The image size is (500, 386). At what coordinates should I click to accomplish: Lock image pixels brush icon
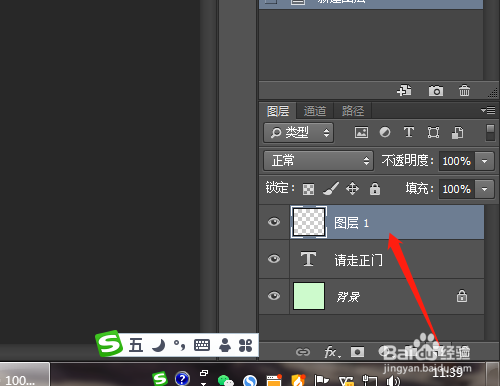pos(331,188)
